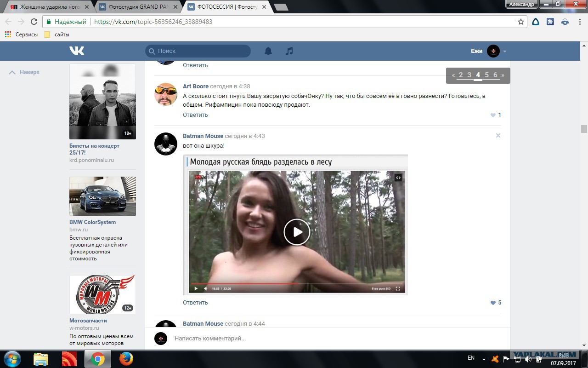The height and width of the screenshot is (368, 588).
Task: Click the BMW car ad image
Action: tap(102, 196)
